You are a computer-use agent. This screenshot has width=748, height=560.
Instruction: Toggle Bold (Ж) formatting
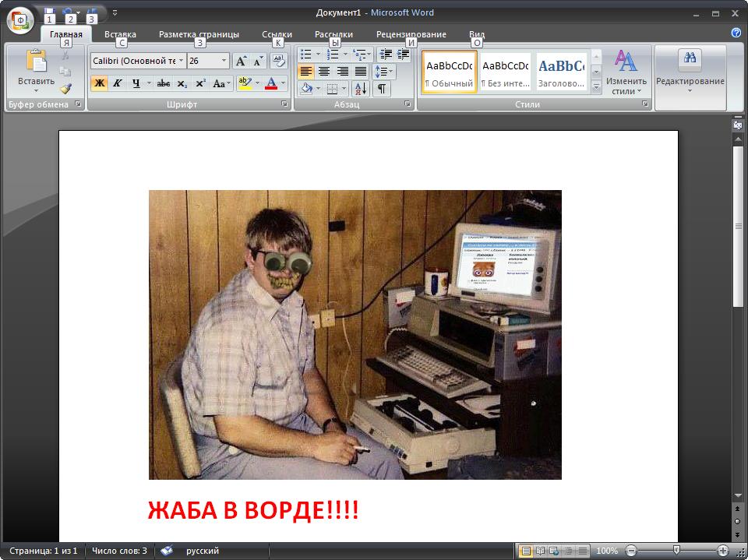tap(99, 83)
